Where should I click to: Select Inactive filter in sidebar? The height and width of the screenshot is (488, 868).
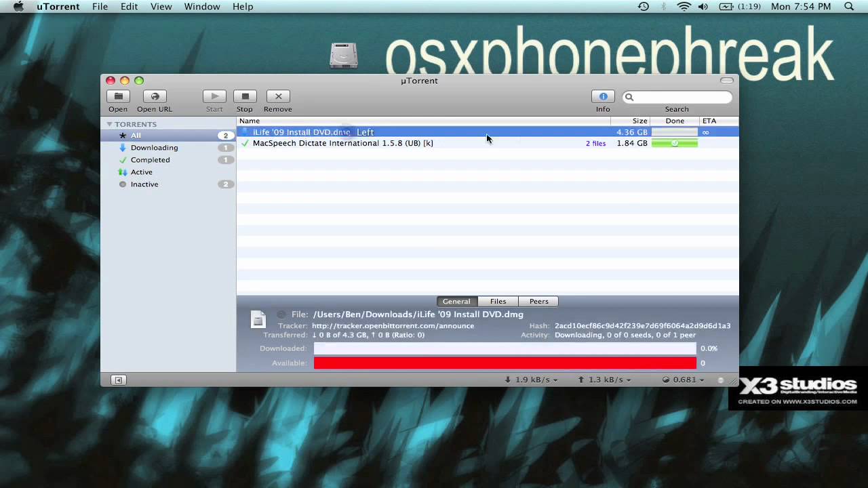click(167, 184)
